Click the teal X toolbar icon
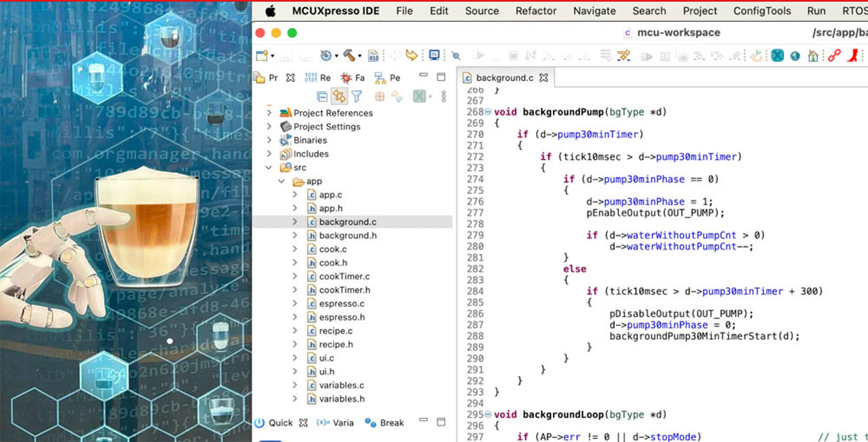The width and height of the screenshot is (868, 442). (777, 55)
